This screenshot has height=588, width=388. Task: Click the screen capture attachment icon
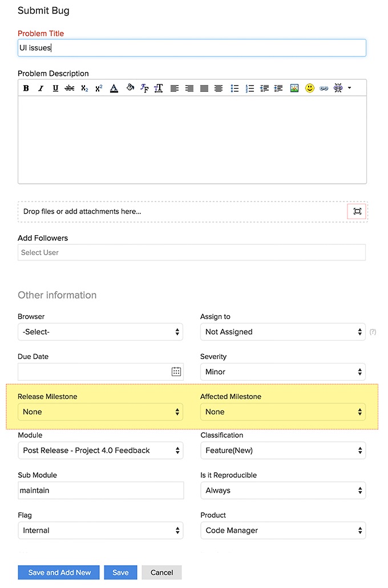point(357,211)
